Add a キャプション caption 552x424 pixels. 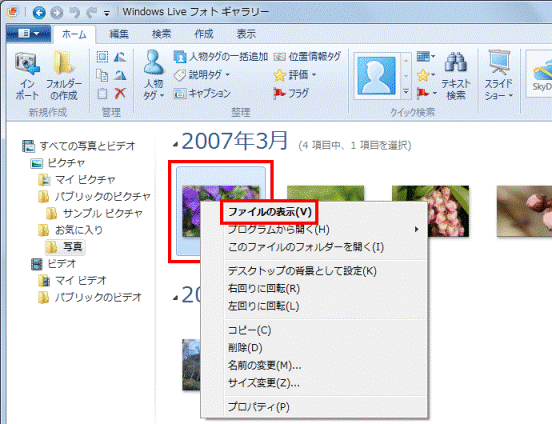pyautogui.click(x=202, y=93)
